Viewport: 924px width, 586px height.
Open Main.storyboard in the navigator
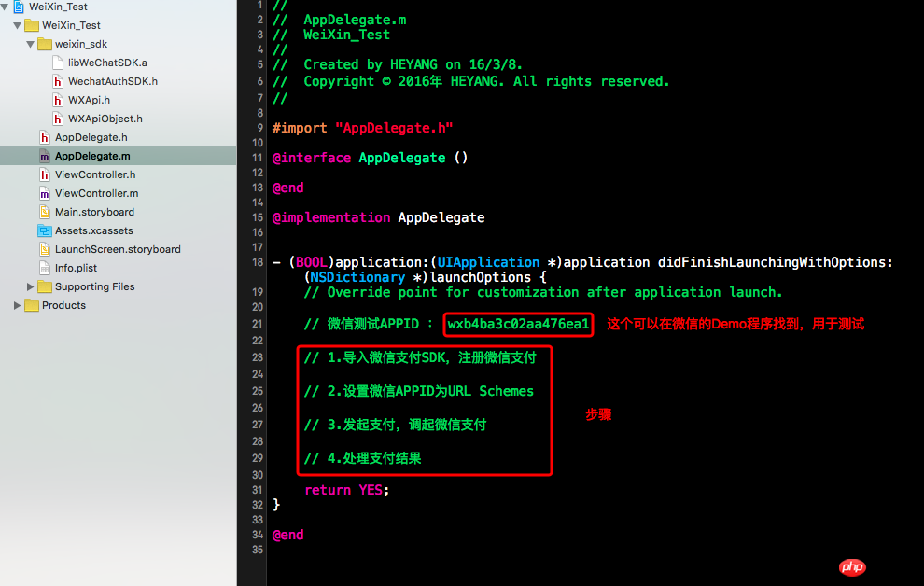point(95,212)
